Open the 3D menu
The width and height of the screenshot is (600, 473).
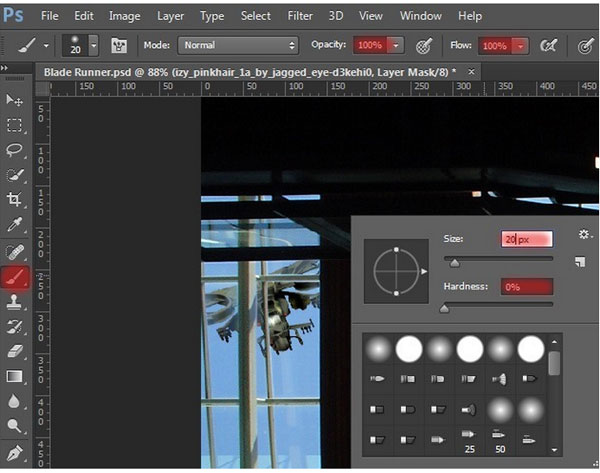[336, 16]
